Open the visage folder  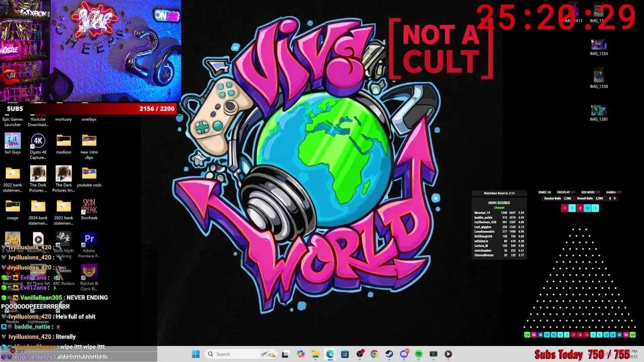[x=13, y=210]
